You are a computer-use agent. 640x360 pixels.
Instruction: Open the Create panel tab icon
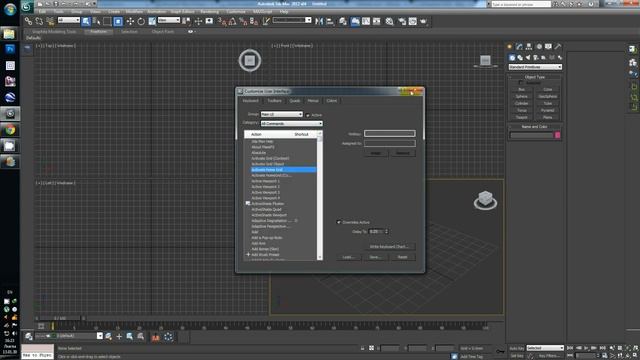(510, 47)
